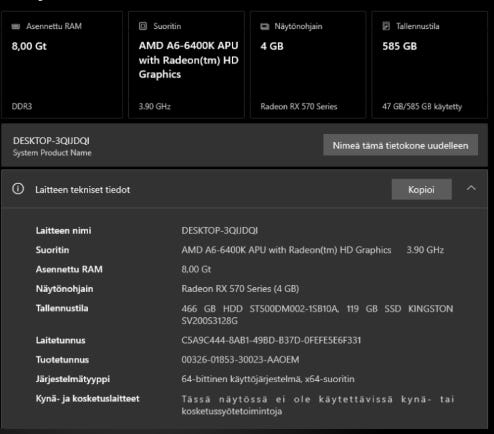Click the 47 GB/585 GB käytetty text
Viewport: 494px width, 434px height.
coord(422,107)
